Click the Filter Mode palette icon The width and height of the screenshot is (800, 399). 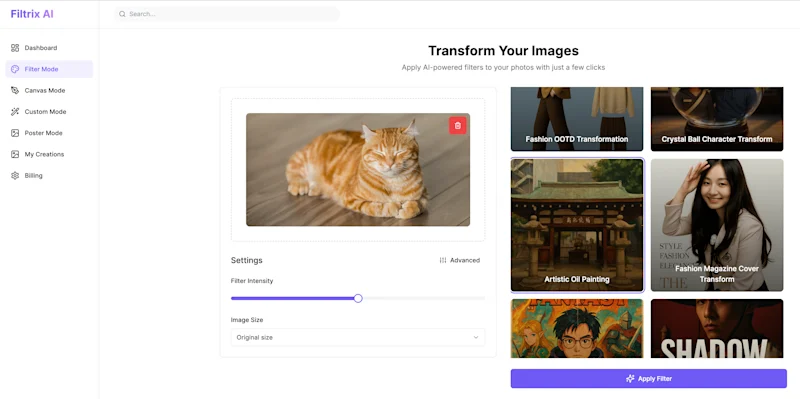(15, 69)
